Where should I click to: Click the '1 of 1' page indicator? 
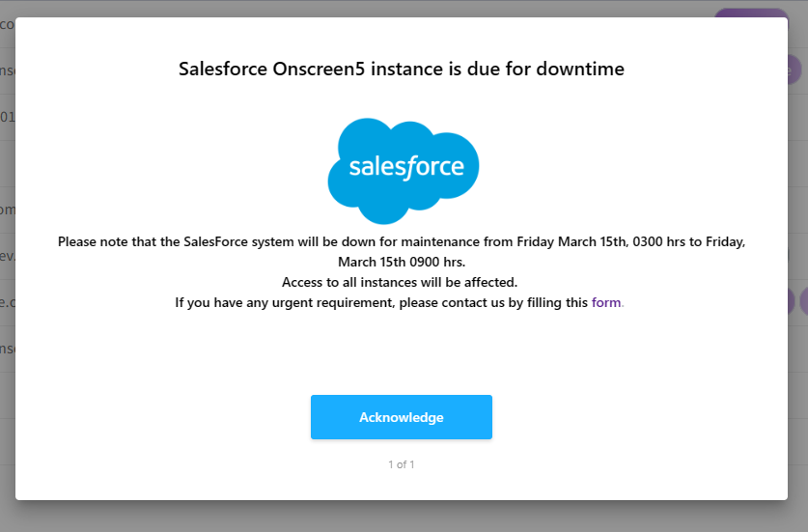click(401, 464)
